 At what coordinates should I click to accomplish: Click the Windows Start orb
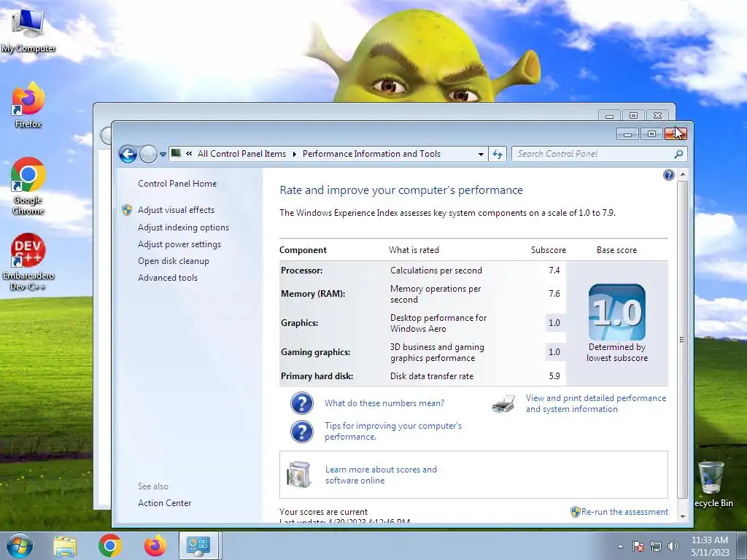[20, 545]
